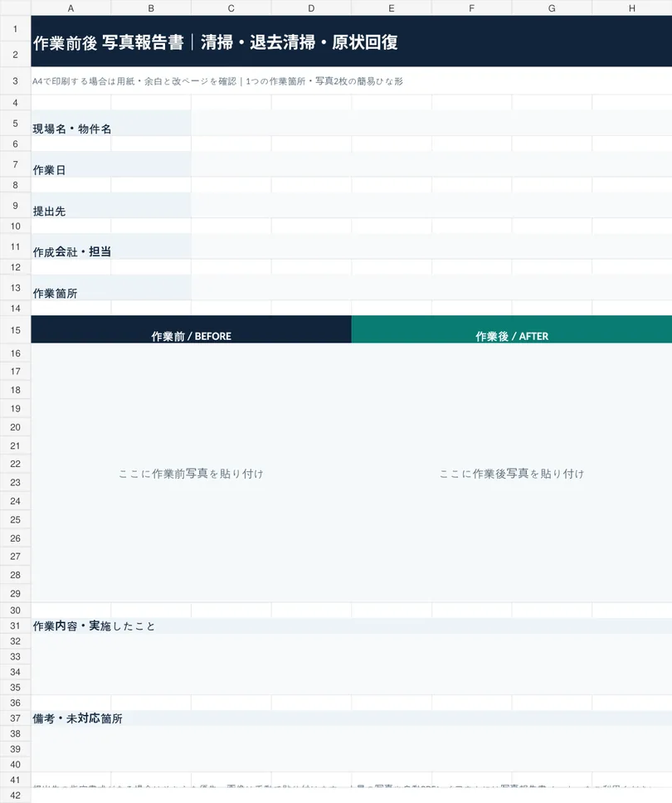This screenshot has height=803, width=672.
Task: Click the '作業箇所' label cell
Action: tap(111, 287)
